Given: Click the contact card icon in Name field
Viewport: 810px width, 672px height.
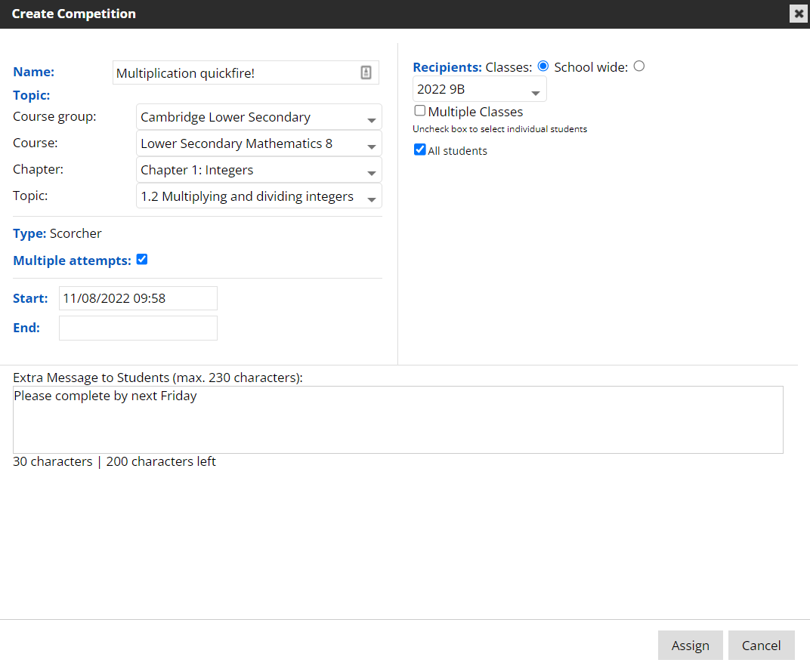Looking at the screenshot, I should point(366,72).
